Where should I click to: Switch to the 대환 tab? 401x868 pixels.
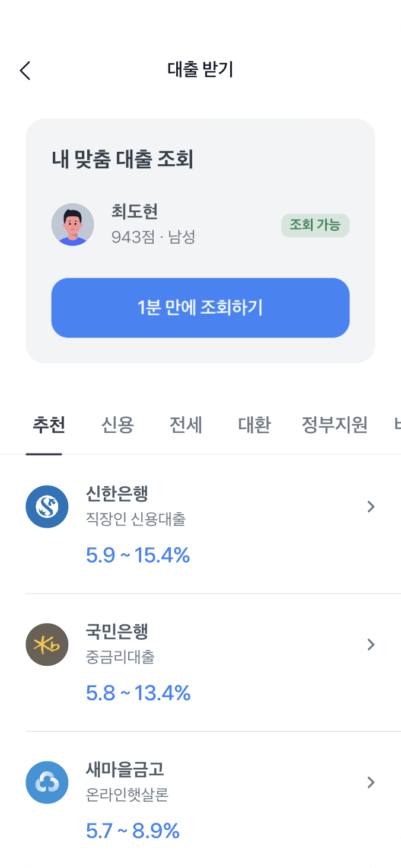click(254, 425)
